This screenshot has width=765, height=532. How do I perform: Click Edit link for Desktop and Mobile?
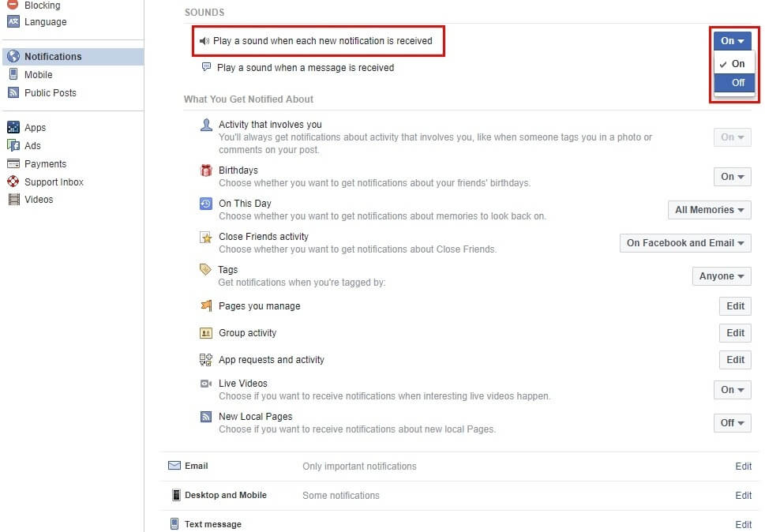point(743,496)
